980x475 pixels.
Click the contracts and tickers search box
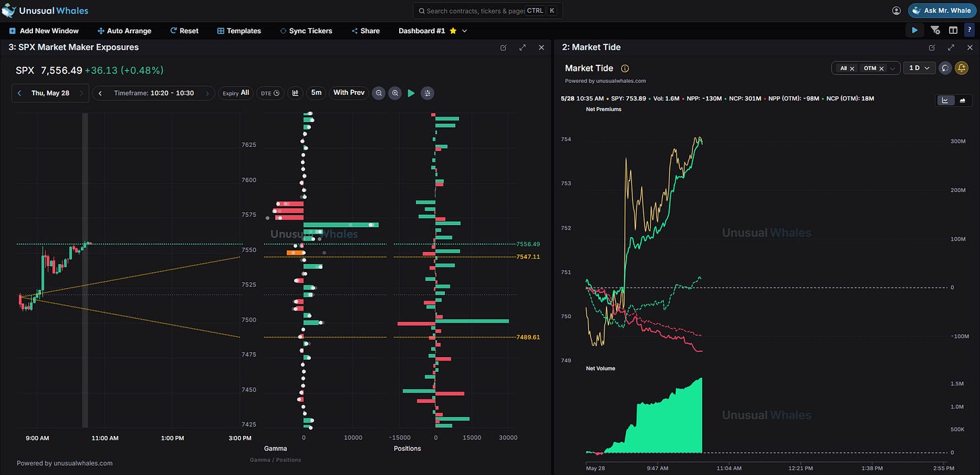coord(487,11)
